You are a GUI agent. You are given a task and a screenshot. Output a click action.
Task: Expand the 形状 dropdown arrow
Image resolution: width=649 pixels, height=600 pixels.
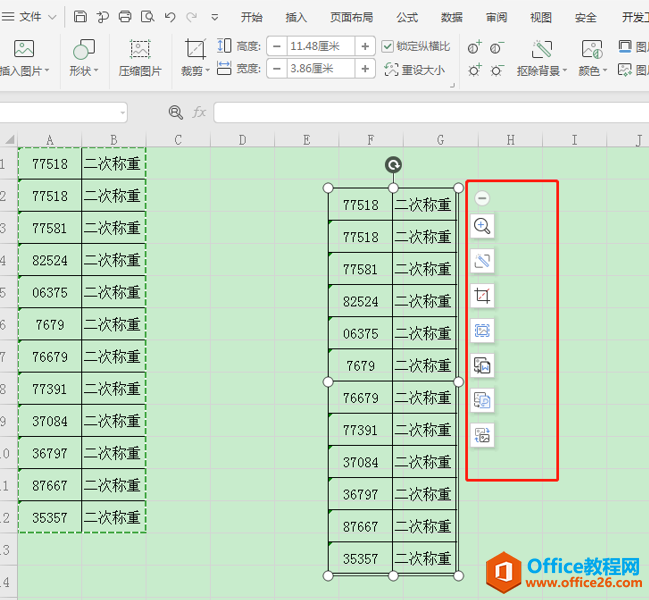[x=96, y=71]
